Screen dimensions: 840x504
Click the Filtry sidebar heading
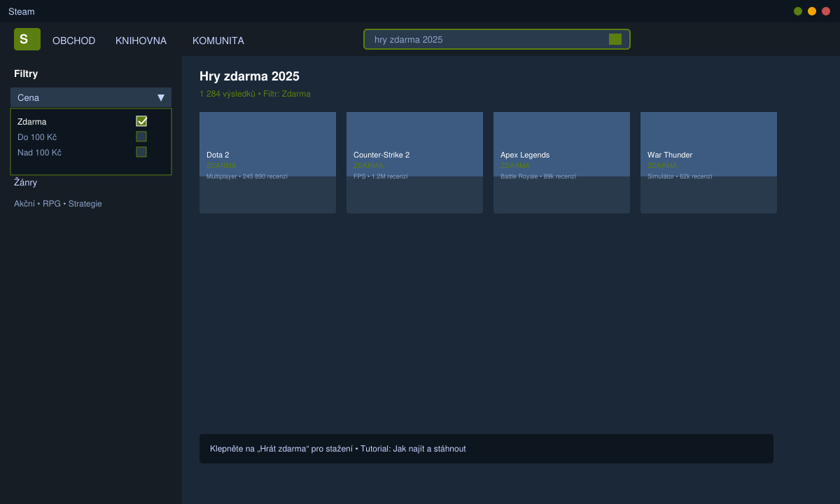pyautogui.click(x=26, y=73)
